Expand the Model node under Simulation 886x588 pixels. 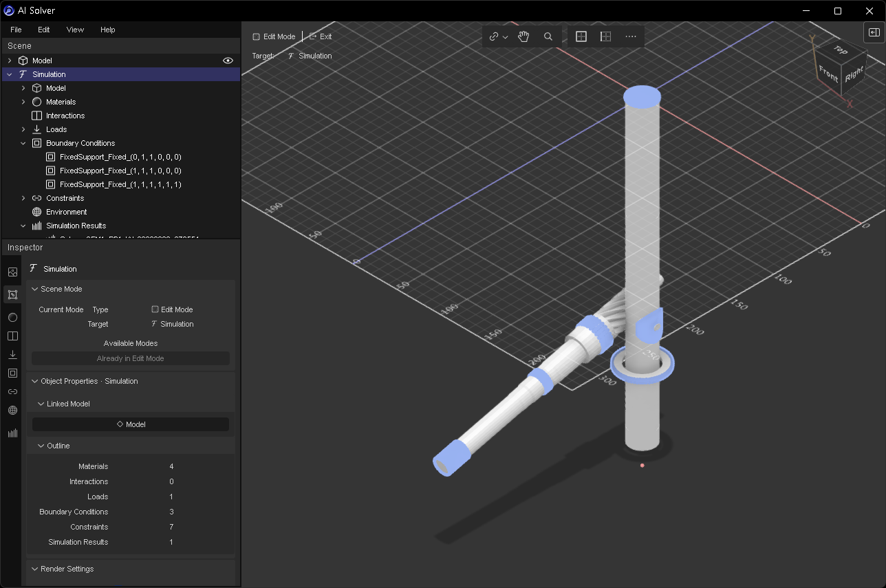(x=23, y=88)
